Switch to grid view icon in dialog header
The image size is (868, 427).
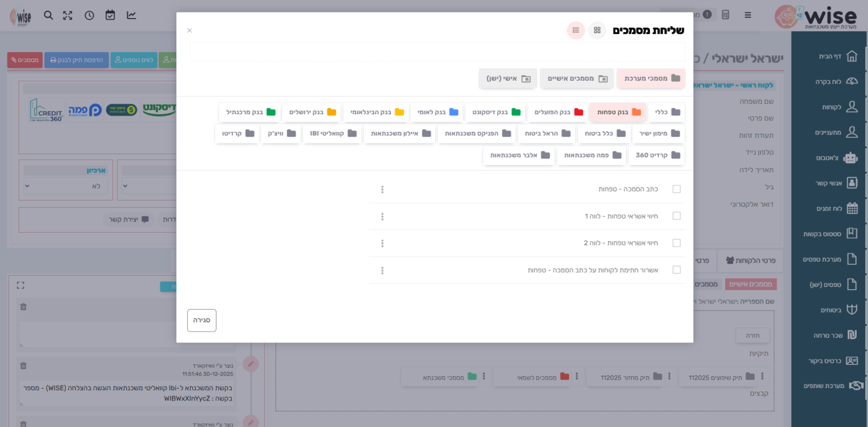[x=597, y=30]
